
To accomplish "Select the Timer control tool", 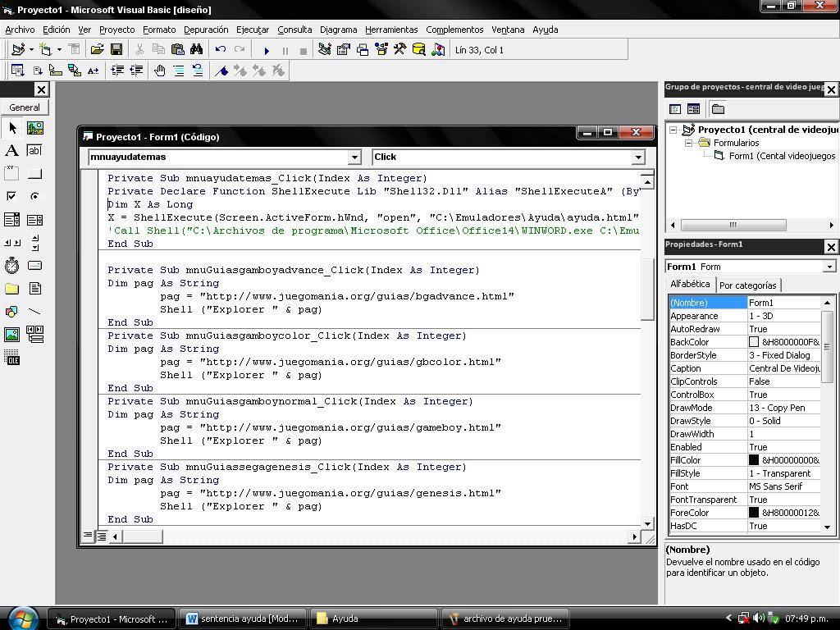I will (11, 266).
